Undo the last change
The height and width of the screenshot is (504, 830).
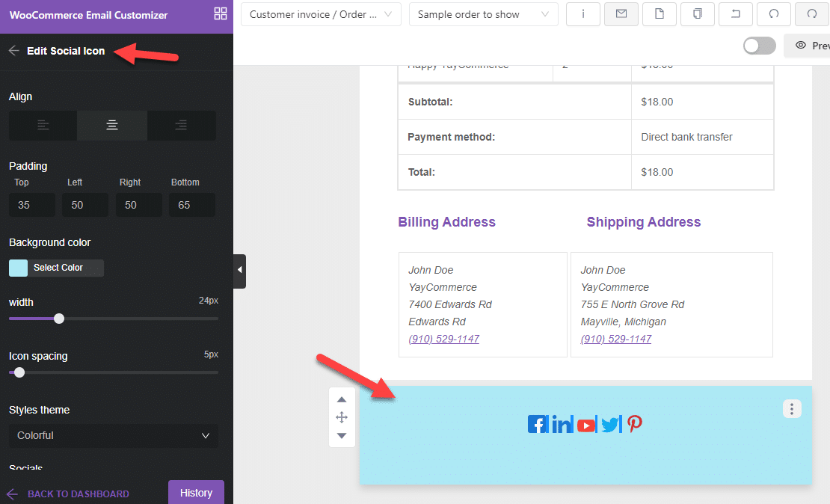(x=773, y=14)
